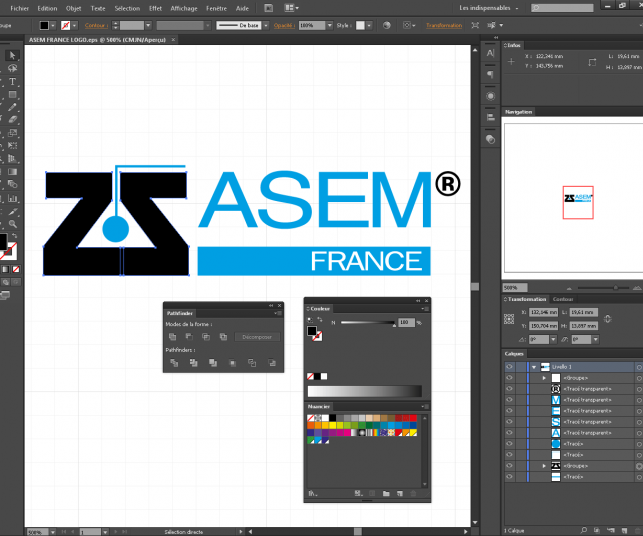Click the Transformation link in control bar
Image resolution: width=643 pixels, height=536 pixels.
point(444,25)
